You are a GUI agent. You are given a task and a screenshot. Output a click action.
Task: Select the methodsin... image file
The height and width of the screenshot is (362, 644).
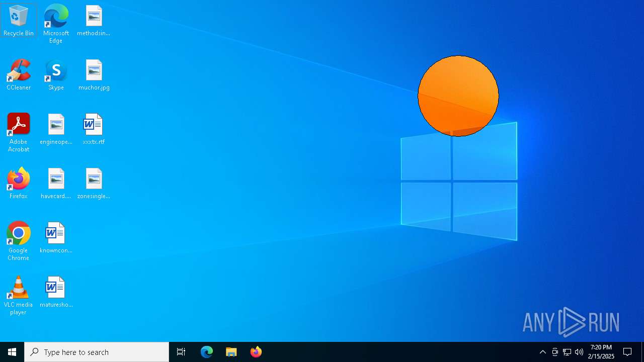pos(94,21)
